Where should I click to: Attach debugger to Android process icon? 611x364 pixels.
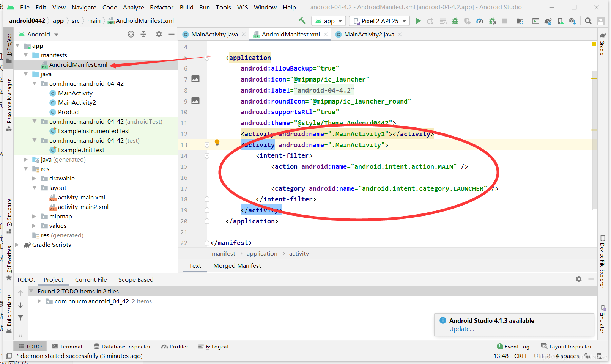(493, 21)
